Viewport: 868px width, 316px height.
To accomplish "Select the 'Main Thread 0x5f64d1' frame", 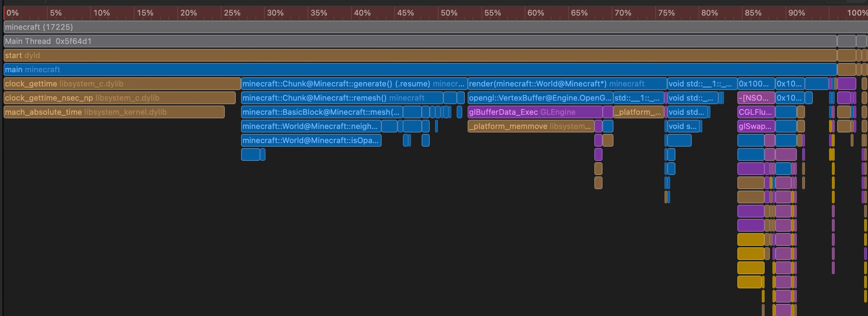I will tap(420, 41).
